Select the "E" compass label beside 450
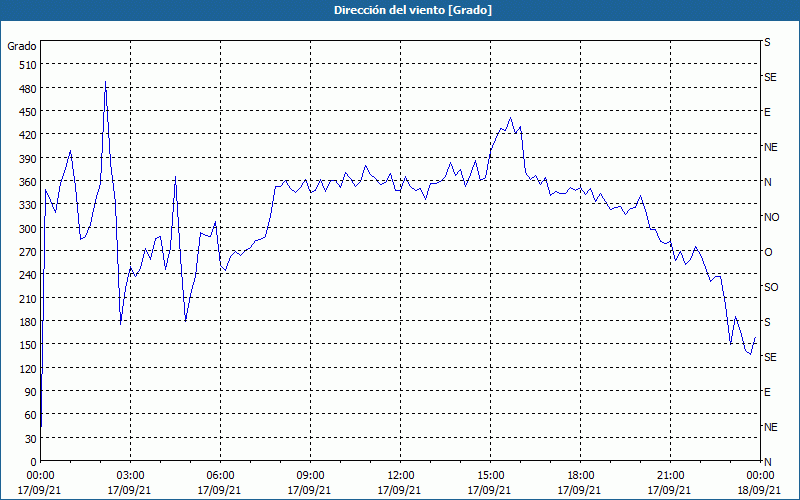The image size is (800, 500). click(767, 112)
